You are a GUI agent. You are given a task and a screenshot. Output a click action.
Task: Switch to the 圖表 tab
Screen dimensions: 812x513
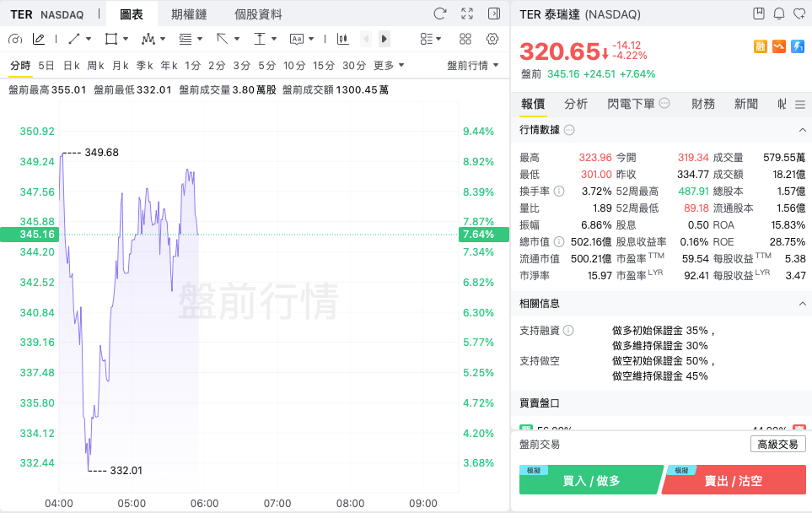click(x=132, y=14)
